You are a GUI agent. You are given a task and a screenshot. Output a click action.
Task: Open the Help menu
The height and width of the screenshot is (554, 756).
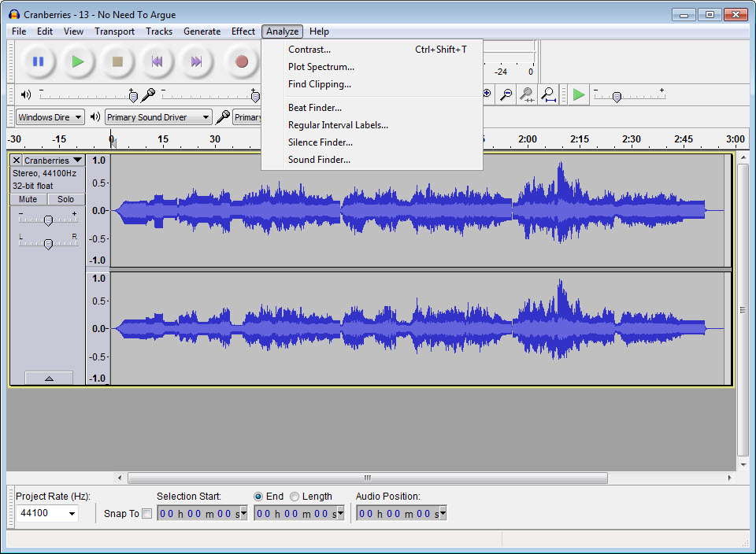coord(319,31)
